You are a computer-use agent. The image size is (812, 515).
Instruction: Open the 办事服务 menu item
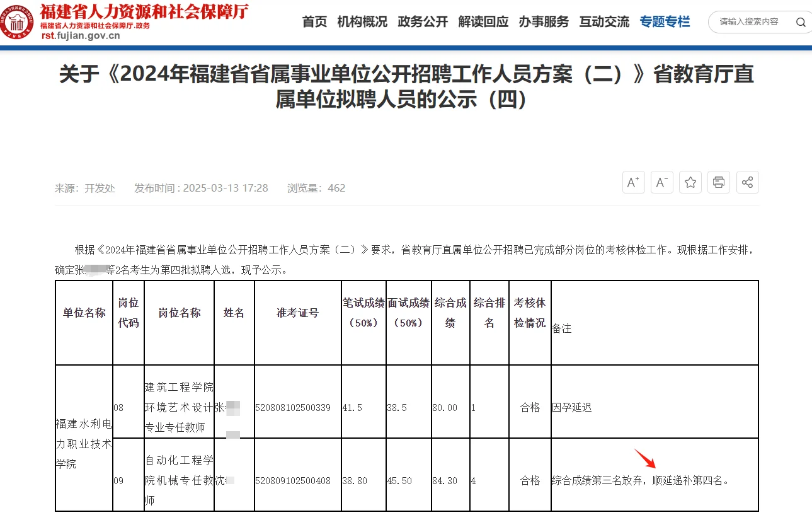tap(544, 21)
